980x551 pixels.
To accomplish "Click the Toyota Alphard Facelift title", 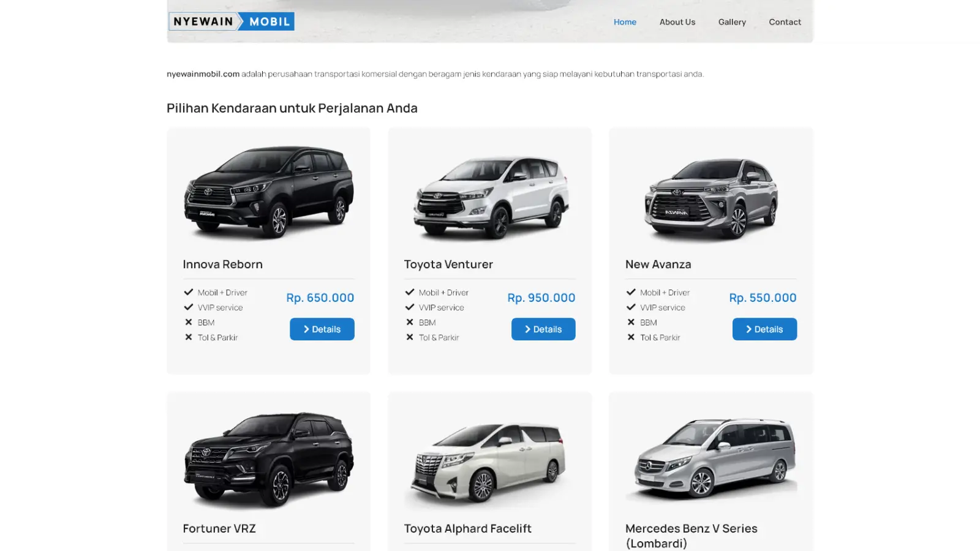I will (x=468, y=528).
